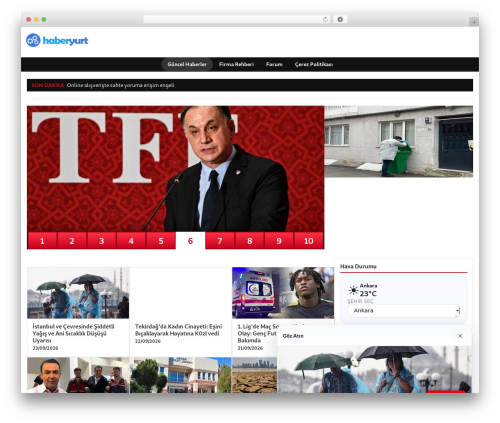The image size is (500, 423).
Task: Open a new browser tab with the plus button
Action: 474,22
